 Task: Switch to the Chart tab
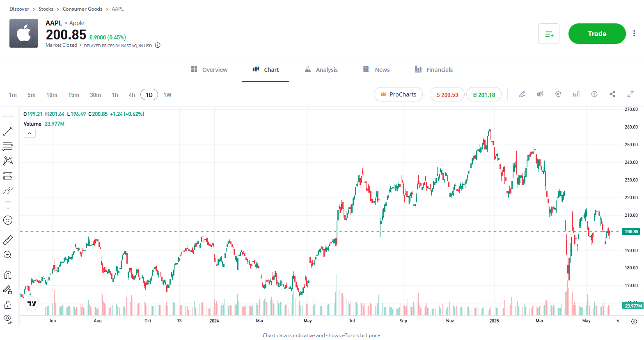click(266, 69)
